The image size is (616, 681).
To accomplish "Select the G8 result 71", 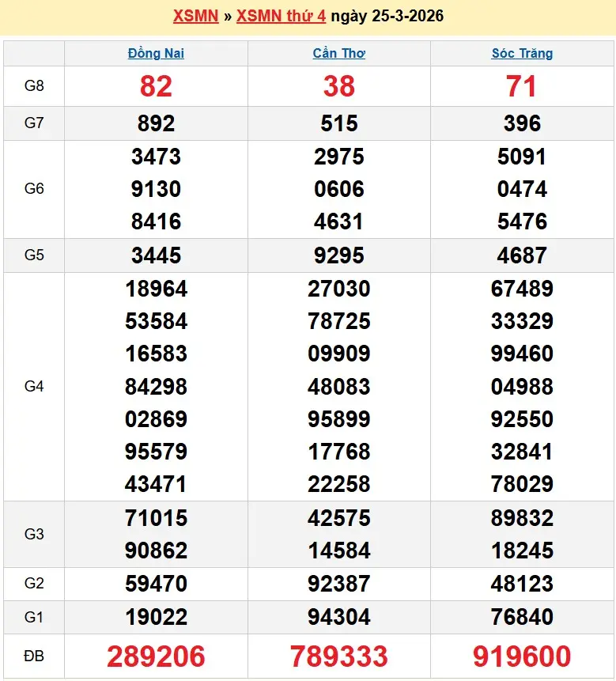I will coord(522,86).
